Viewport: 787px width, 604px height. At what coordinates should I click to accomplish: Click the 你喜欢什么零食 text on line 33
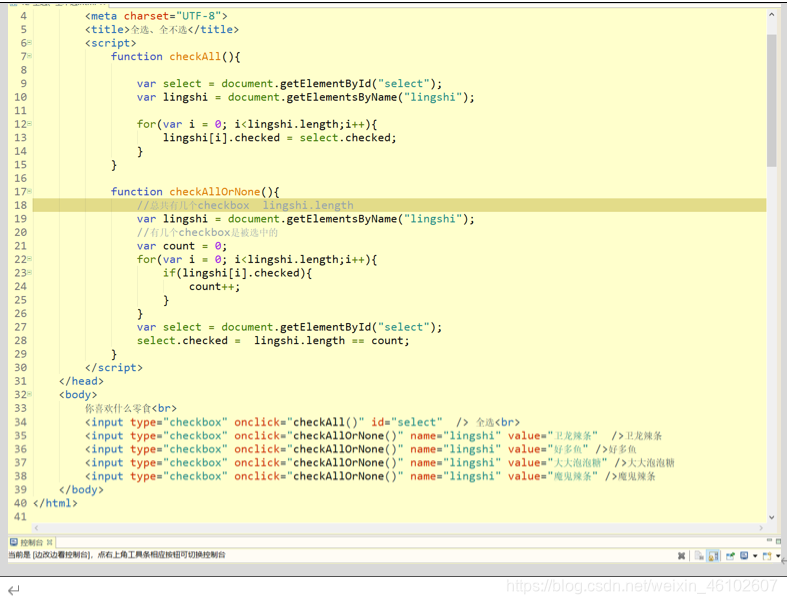coord(118,408)
